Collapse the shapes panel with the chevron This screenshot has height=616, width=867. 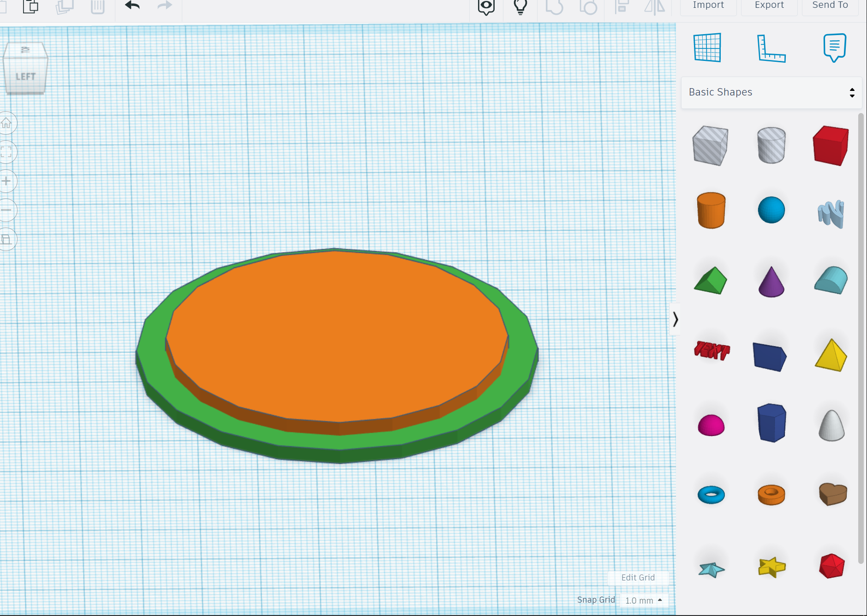tap(675, 318)
